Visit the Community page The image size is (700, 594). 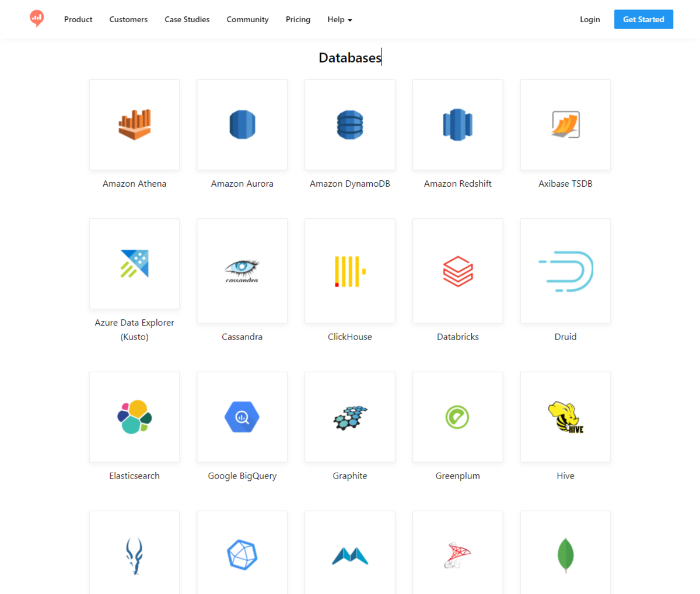(x=247, y=19)
